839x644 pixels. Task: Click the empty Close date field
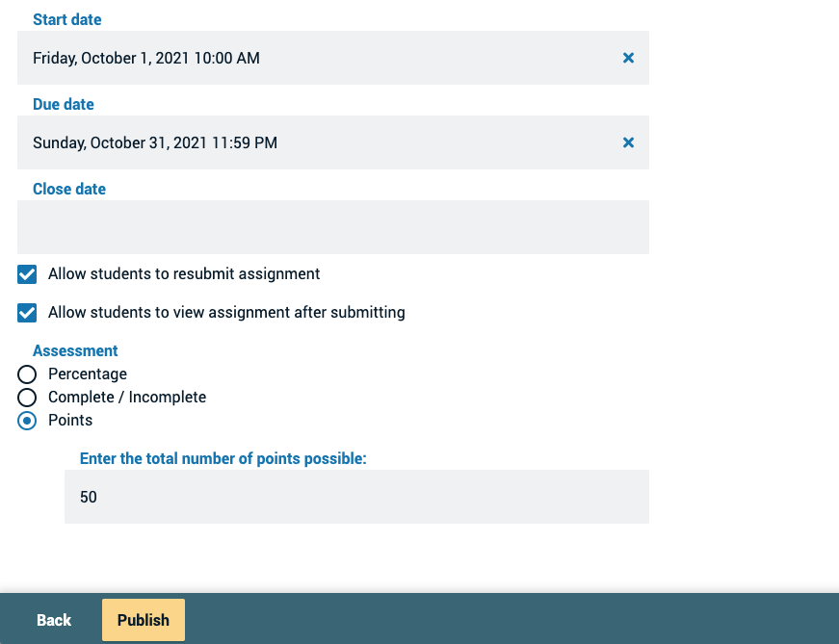[333, 227]
